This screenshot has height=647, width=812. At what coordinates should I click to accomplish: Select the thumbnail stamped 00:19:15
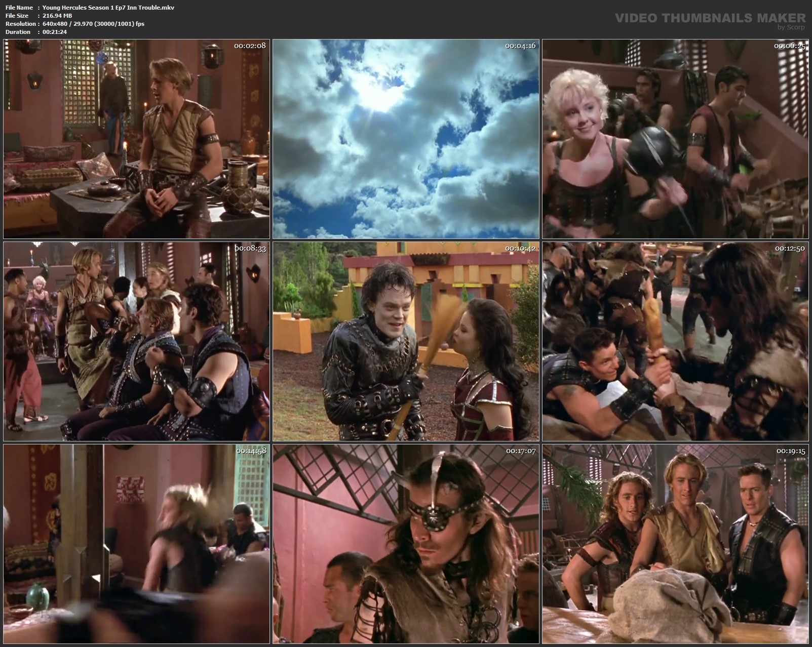pos(676,544)
